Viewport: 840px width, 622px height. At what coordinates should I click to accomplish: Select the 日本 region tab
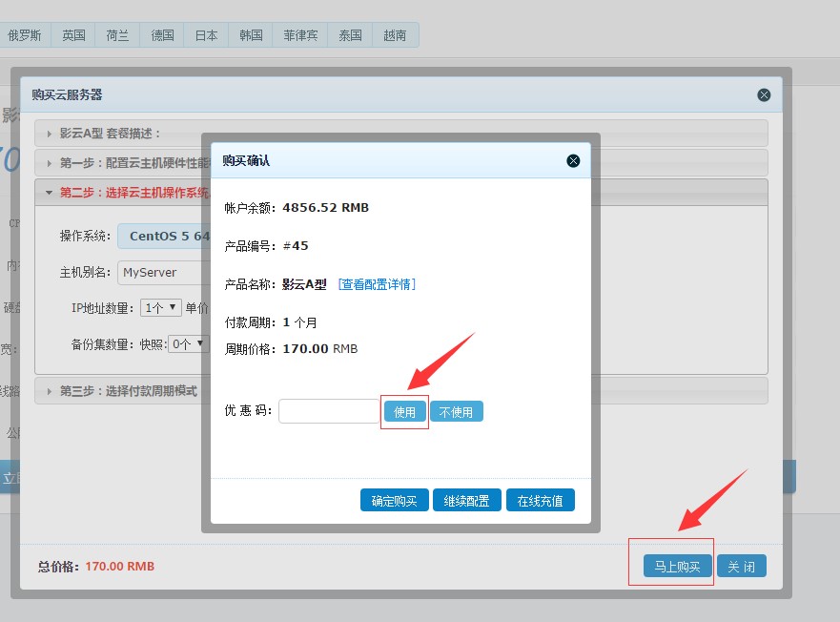coord(206,35)
